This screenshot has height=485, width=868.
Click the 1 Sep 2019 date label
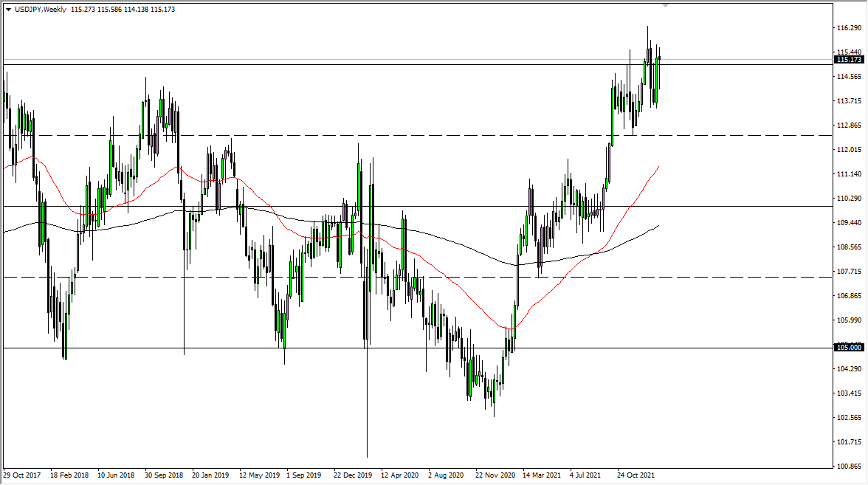303,475
